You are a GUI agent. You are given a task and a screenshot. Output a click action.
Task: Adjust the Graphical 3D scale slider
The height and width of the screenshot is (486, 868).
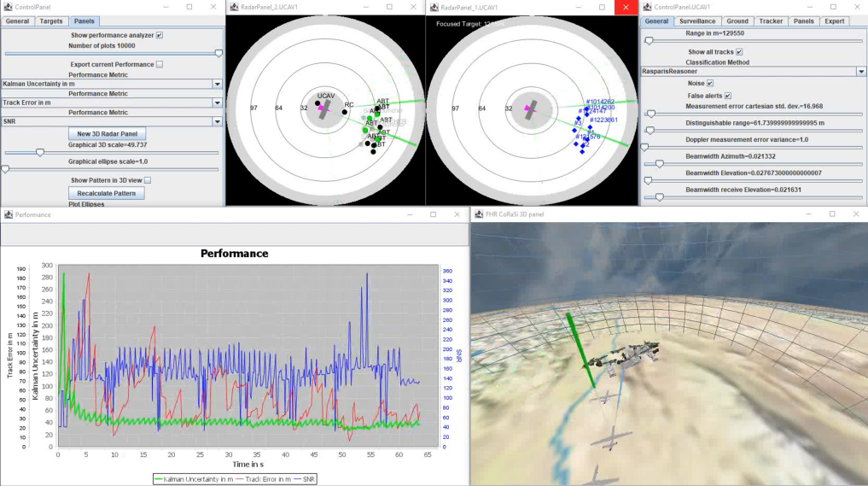point(40,152)
